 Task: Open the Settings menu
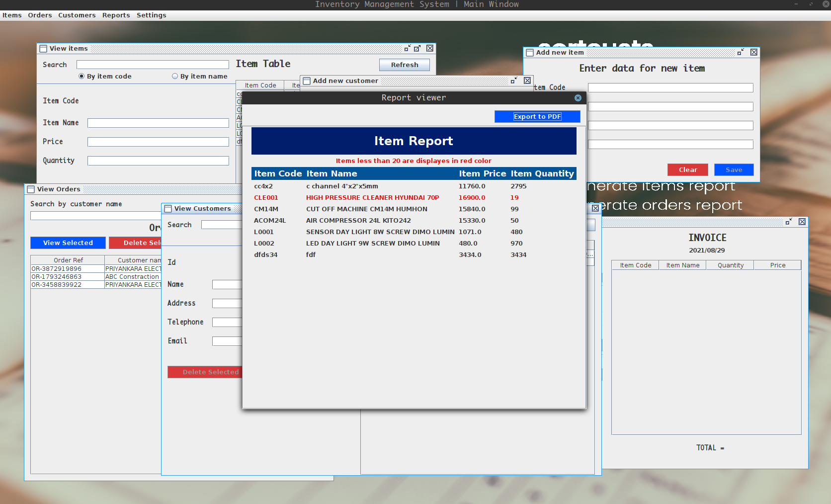[151, 15]
